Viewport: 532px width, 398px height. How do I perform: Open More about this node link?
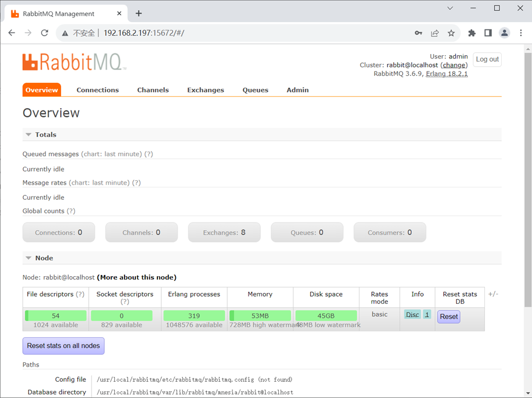coord(137,277)
